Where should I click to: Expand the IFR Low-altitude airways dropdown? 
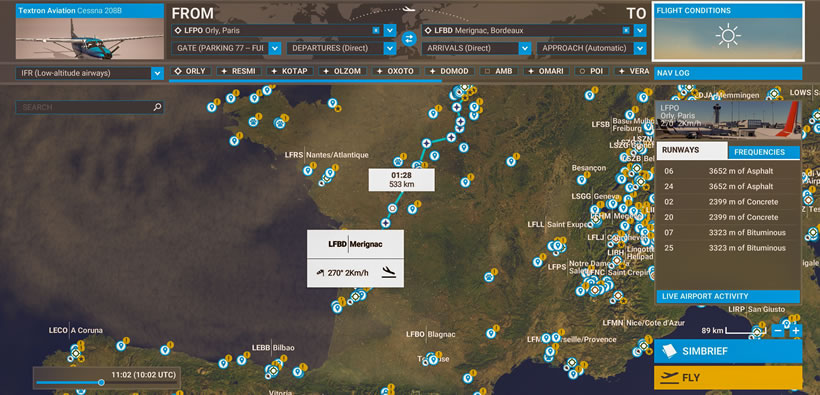click(x=157, y=73)
